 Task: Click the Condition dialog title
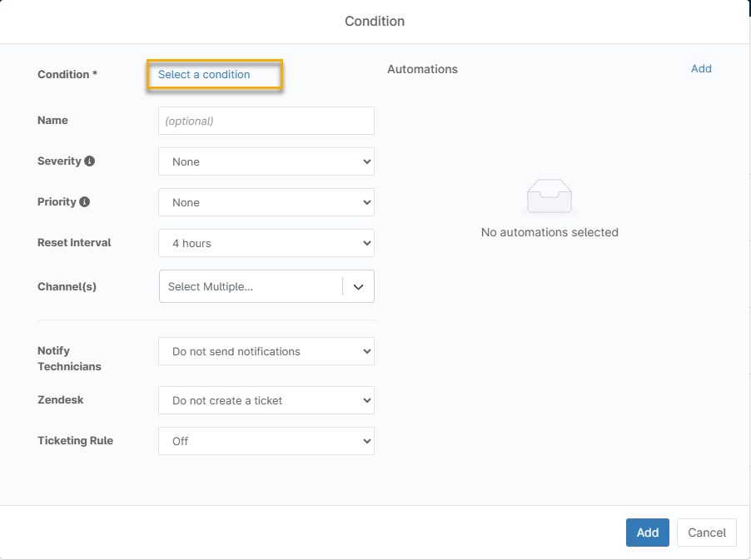[x=375, y=21]
